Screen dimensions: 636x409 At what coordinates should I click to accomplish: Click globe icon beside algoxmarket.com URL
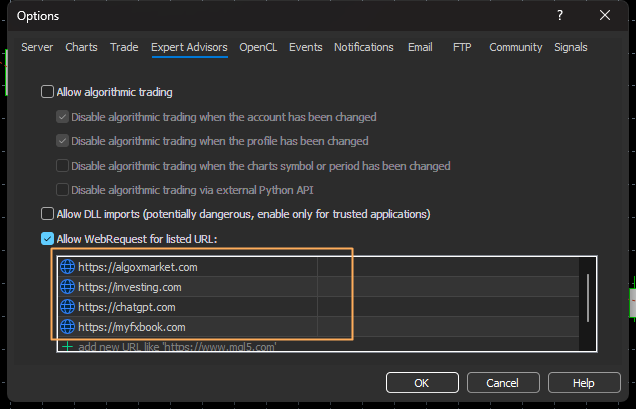(68, 267)
